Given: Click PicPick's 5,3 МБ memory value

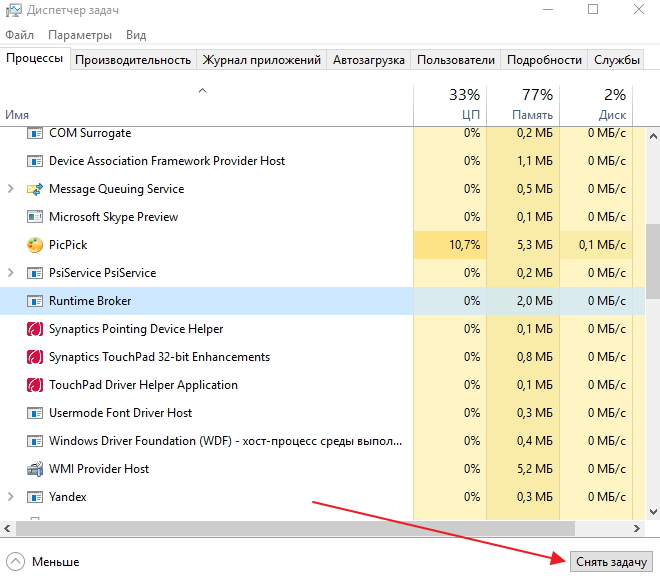Looking at the screenshot, I should coord(535,245).
